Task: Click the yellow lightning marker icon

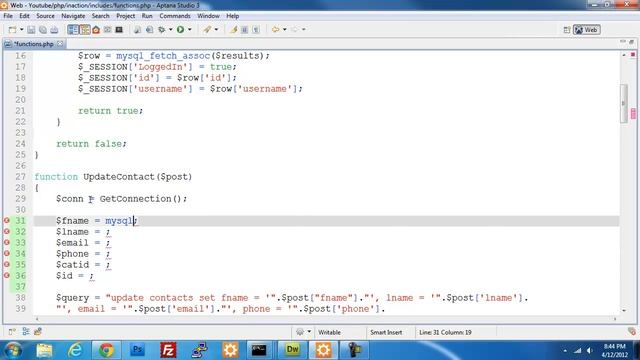Action: tap(233, 30)
